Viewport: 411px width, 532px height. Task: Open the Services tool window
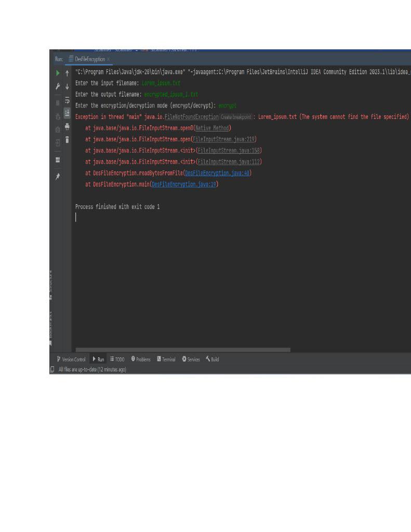click(191, 360)
